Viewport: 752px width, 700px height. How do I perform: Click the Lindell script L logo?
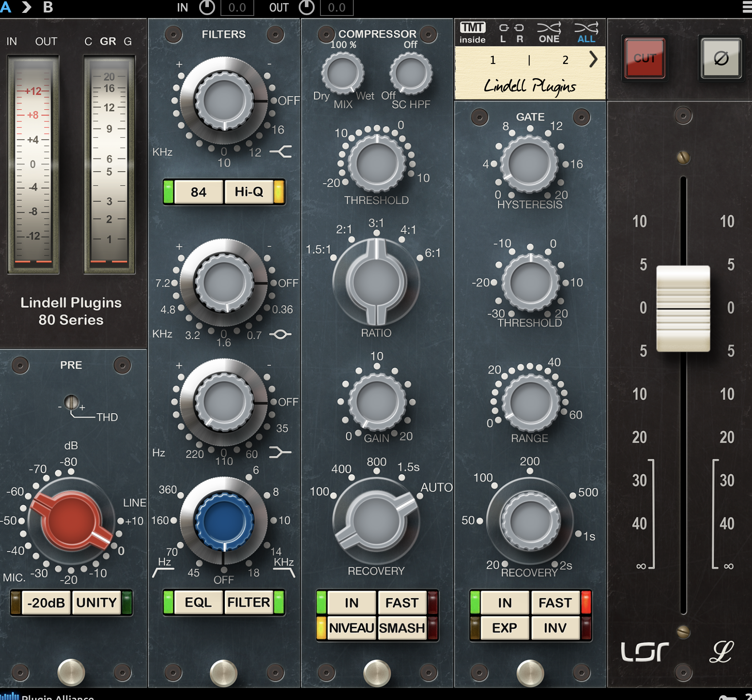point(721,652)
